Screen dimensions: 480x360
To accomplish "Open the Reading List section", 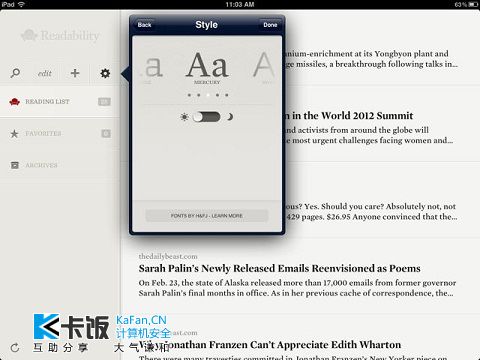I will (x=60, y=101).
